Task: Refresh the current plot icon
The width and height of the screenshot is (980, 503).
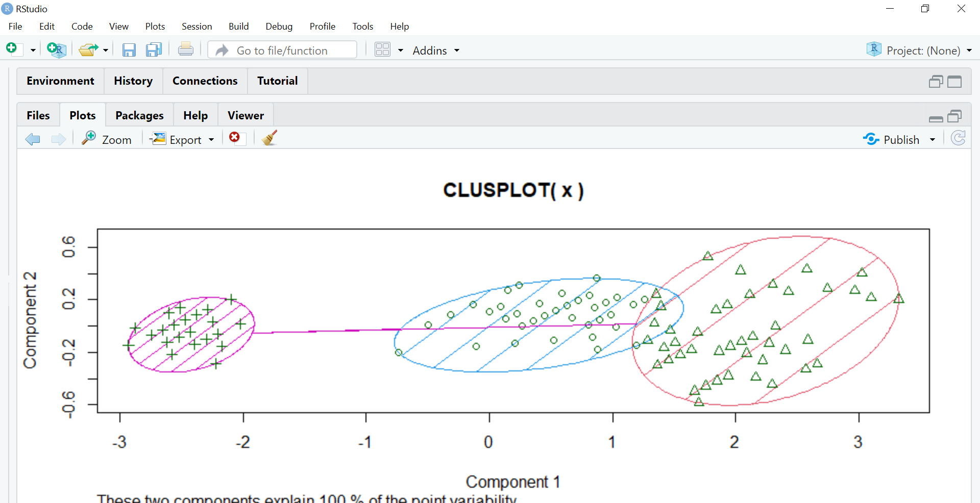Action: (x=959, y=138)
